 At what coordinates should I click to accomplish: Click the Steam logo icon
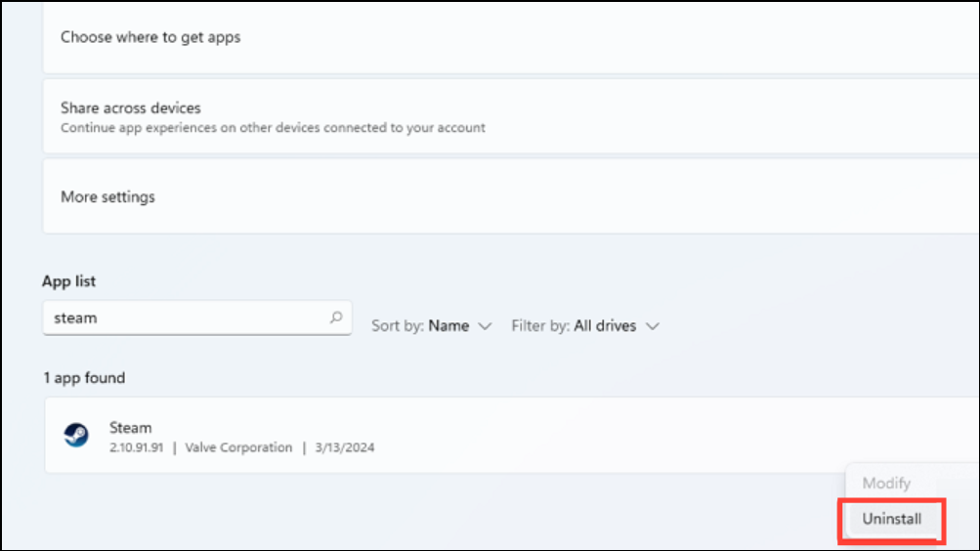click(x=76, y=436)
